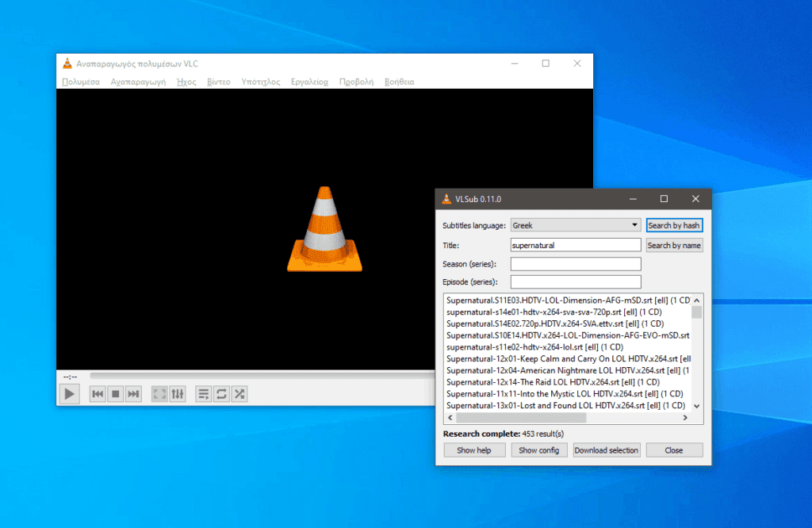Click the elapsed time label in VLC

click(71, 377)
